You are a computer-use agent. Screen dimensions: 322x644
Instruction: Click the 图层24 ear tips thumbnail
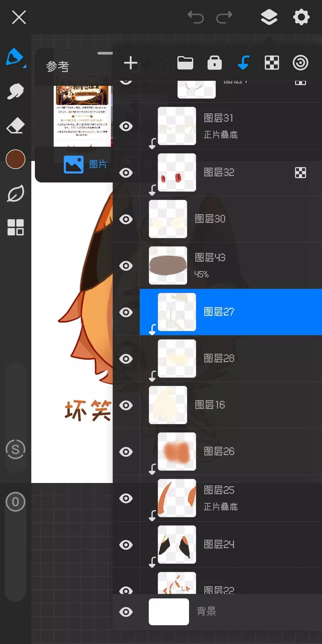pos(177,544)
